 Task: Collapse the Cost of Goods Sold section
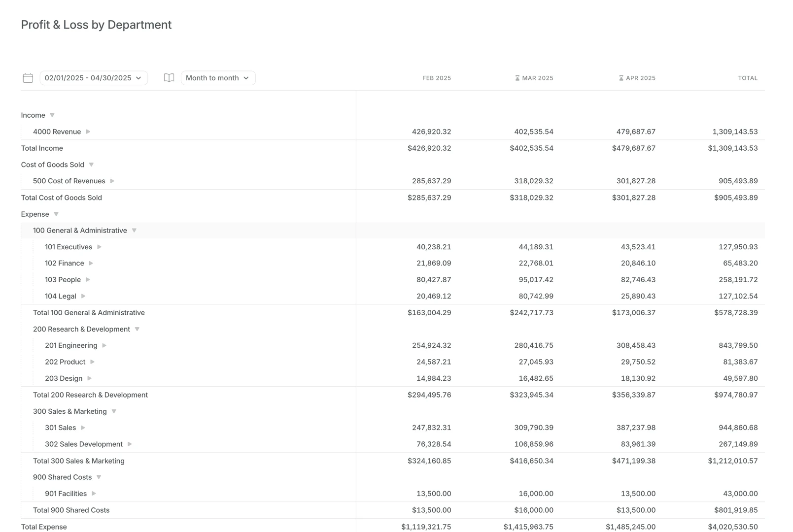pos(92,165)
